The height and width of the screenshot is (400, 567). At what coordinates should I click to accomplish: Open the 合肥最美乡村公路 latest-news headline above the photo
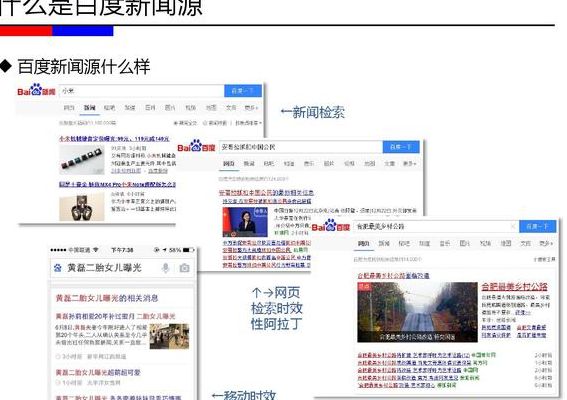(x=393, y=276)
